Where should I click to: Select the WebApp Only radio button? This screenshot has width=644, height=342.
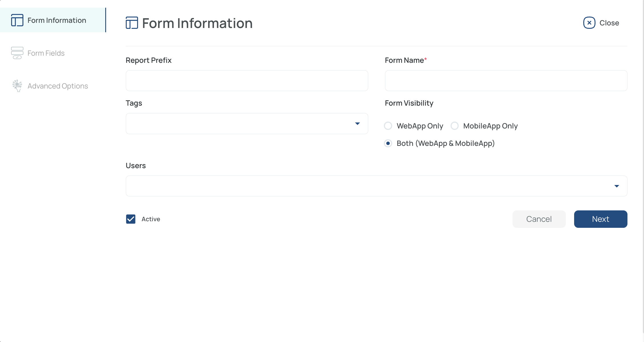388,126
